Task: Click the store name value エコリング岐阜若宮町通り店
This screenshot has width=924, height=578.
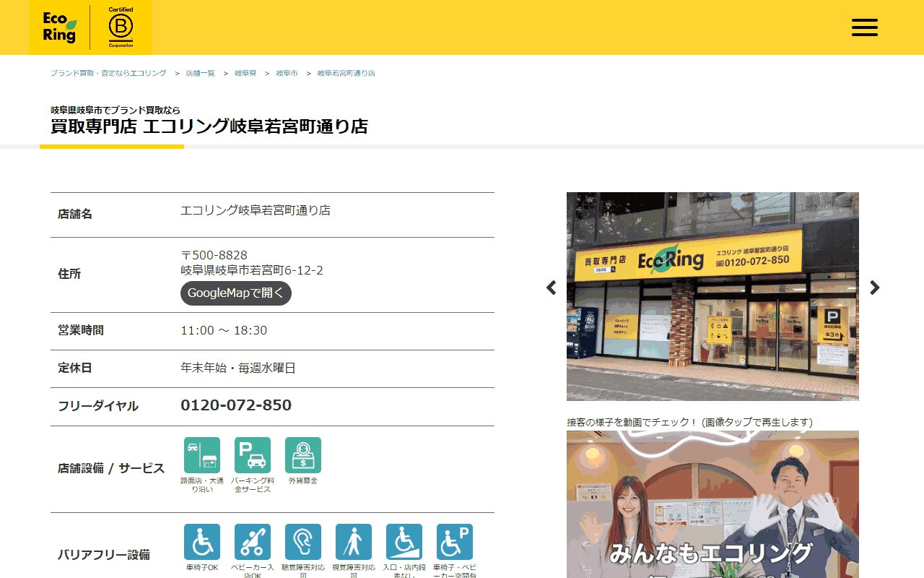Action: coord(256,210)
